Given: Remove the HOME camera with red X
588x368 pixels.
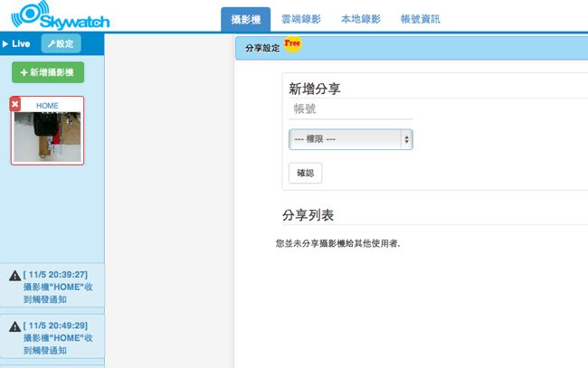Looking at the screenshot, I should point(15,105).
